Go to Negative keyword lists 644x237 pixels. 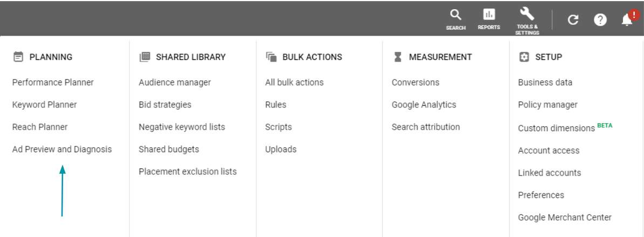coord(182,127)
